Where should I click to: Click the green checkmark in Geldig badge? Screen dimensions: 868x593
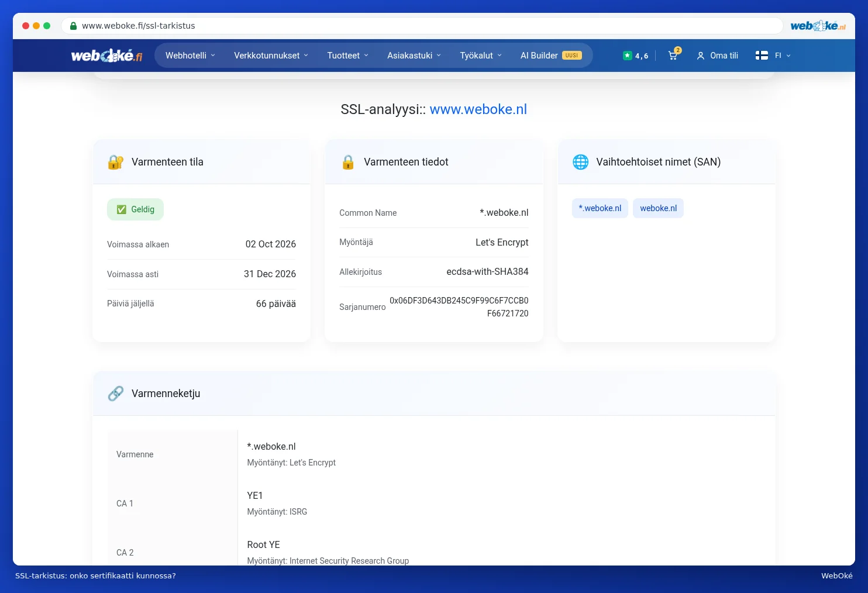tap(122, 209)
